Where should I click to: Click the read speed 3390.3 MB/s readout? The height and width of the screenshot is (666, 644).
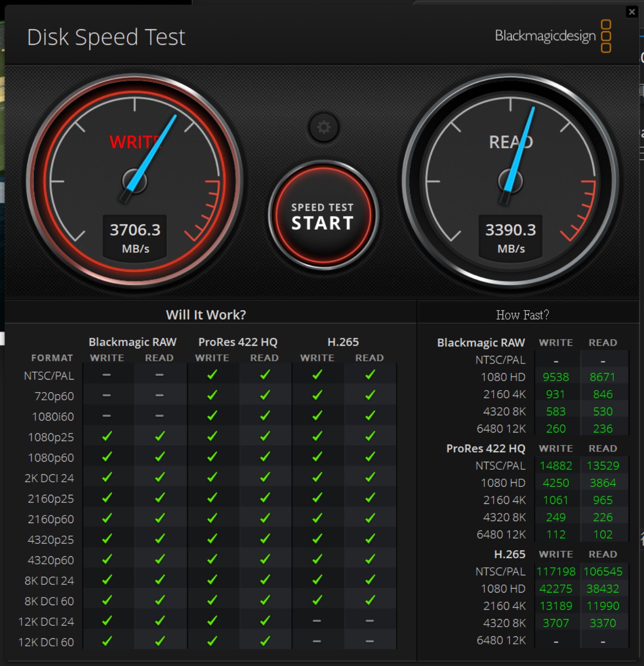click(x=511, y=238)
